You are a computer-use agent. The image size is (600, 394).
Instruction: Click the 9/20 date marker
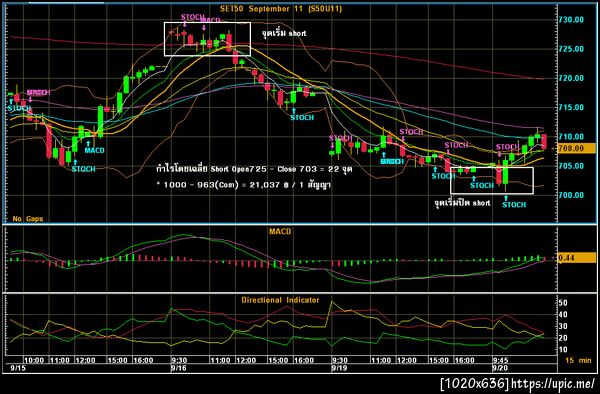tap(500, 368)
